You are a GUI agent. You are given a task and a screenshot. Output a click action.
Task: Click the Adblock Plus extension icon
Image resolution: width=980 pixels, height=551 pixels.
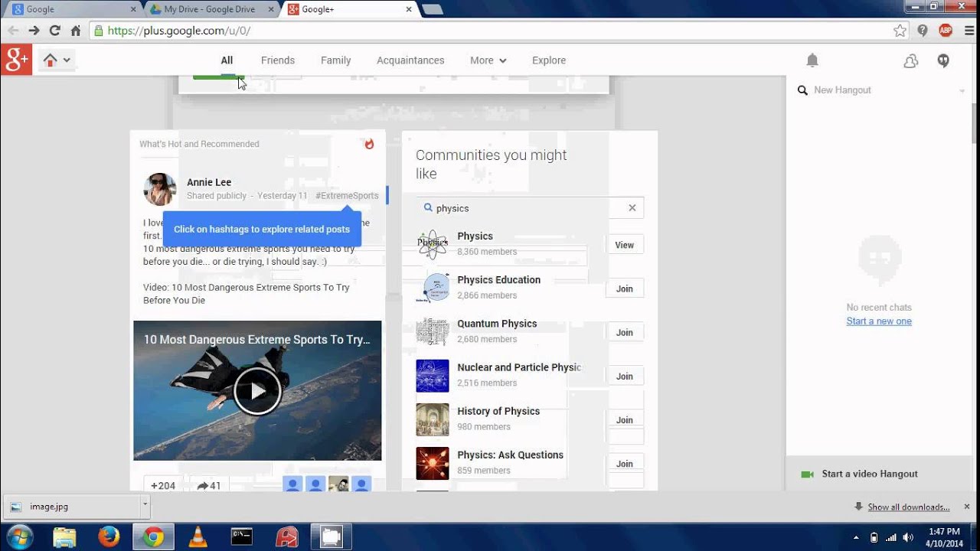946,31
